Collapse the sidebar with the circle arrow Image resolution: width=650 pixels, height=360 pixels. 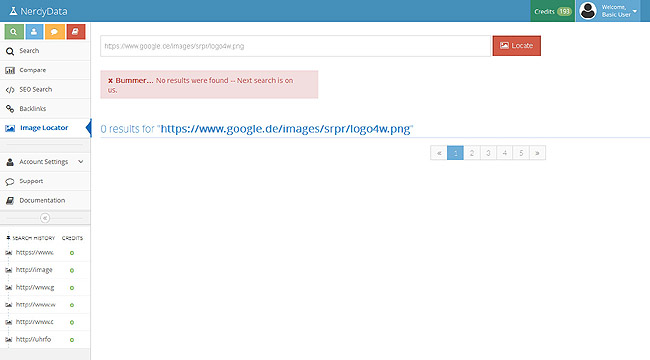pyautogui.click(x=45, y=218)
